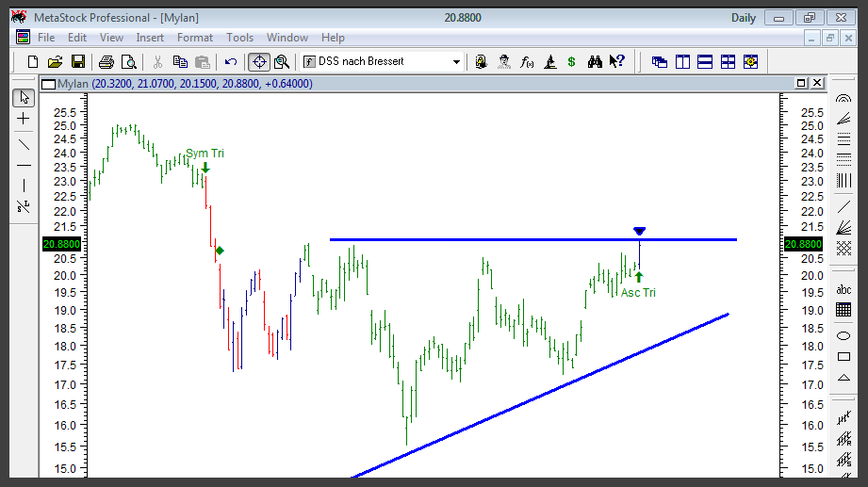
Task: Select the Gann fan tool
Action: click(x=843, y=227)
